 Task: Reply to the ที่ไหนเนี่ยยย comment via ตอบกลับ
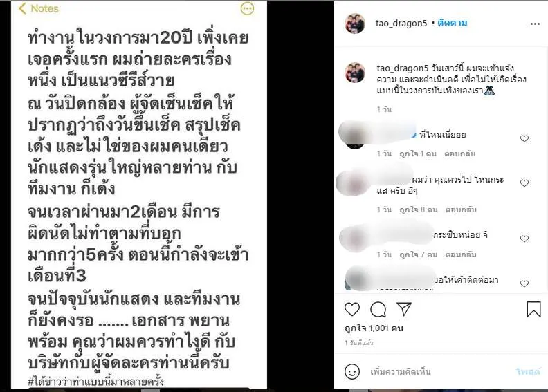(x=459, y=153)
